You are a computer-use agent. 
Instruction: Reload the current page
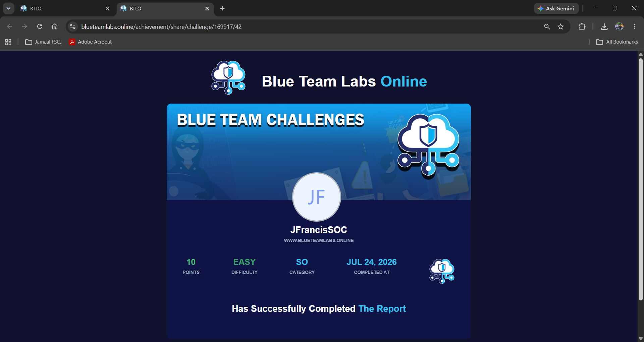point(40,26)
